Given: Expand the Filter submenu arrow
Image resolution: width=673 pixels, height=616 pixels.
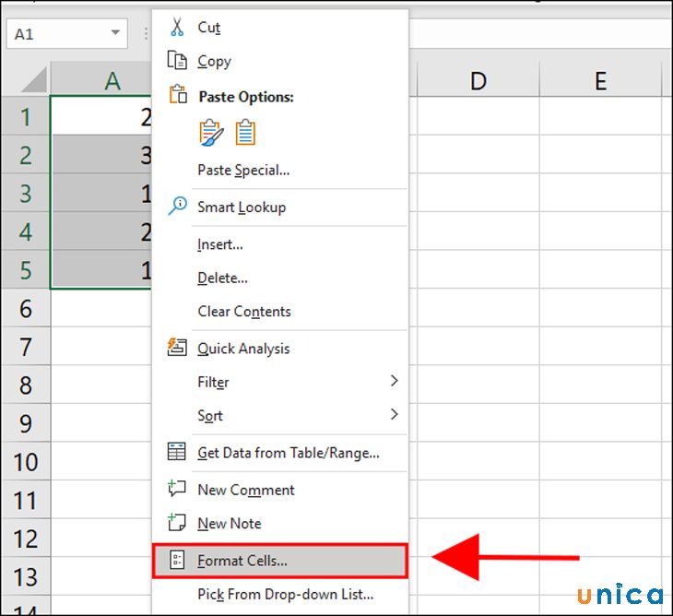Looking at the screenshot, I should tap(395, 381).
